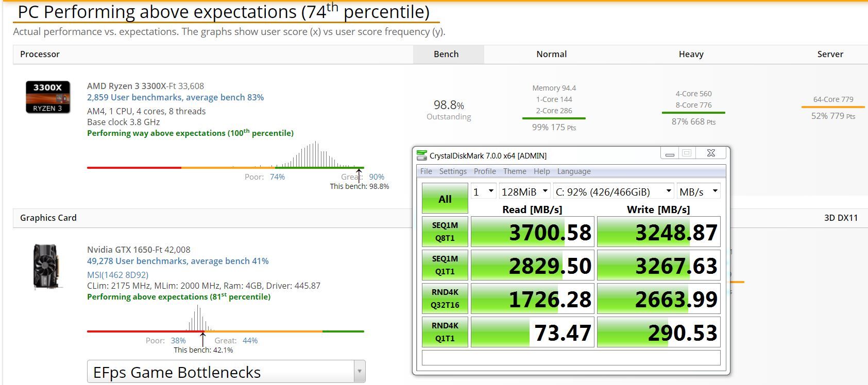Click the Ryzen 3 3300X processor thumbnail
The width and height of the screenshot is (868, 385).
tap(48, 97)
